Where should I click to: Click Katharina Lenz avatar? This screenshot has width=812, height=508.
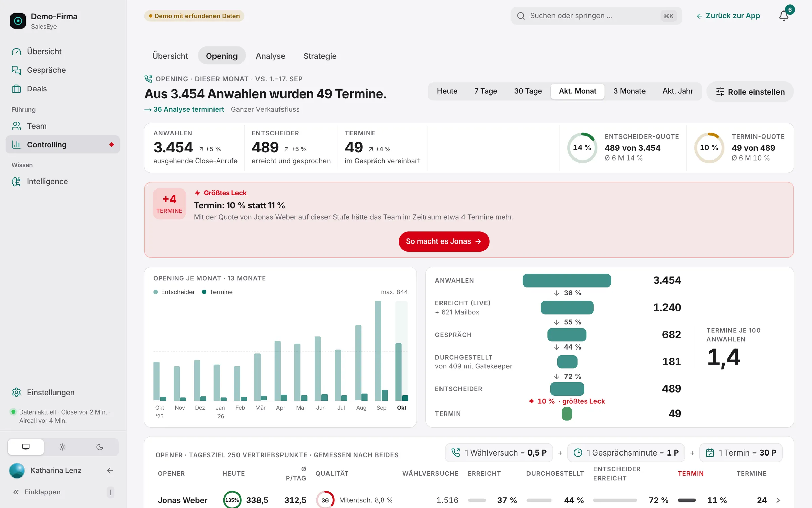pos(17,470)
